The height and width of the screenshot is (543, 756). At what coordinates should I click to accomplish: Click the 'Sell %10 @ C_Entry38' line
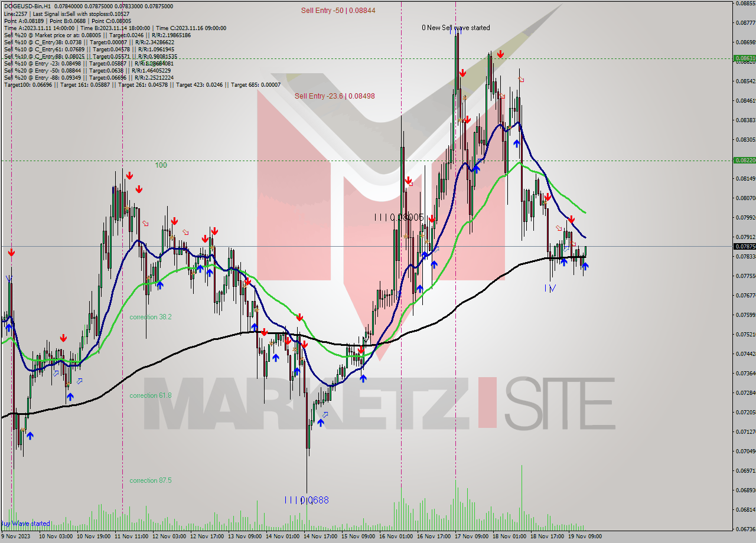click(89, 42)
